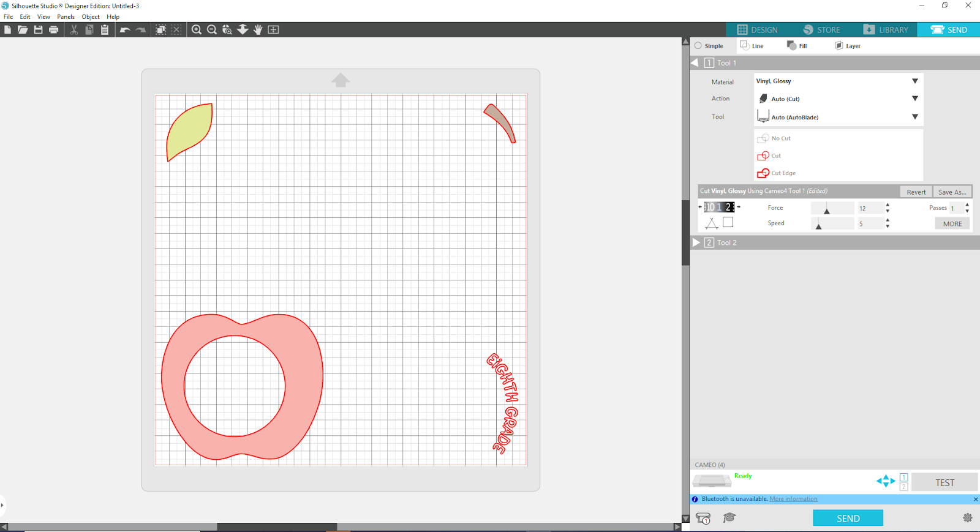
Task: Save document with floppy disk icon
Action: click(38, 29)
